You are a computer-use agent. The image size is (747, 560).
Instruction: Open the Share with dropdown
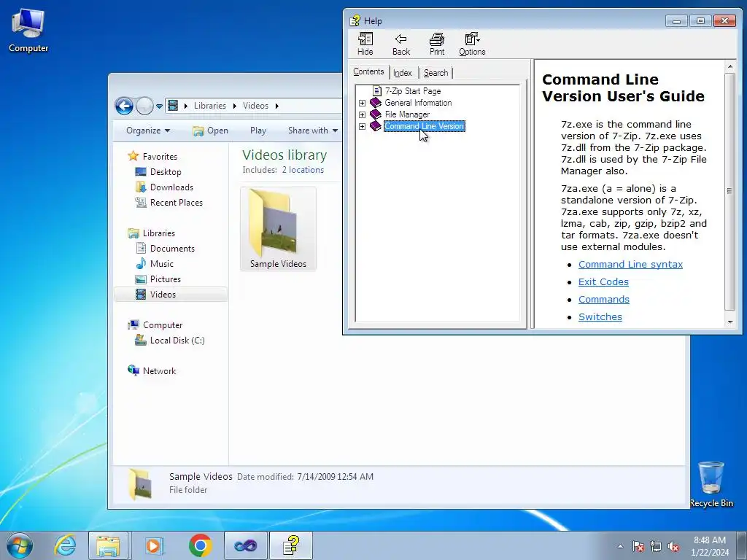click(312, 131)
